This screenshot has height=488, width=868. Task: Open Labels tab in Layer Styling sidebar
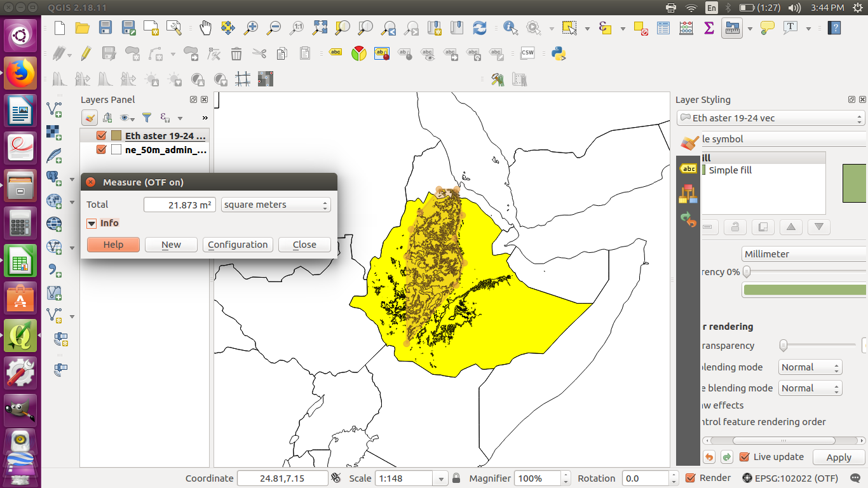point(688,168)
